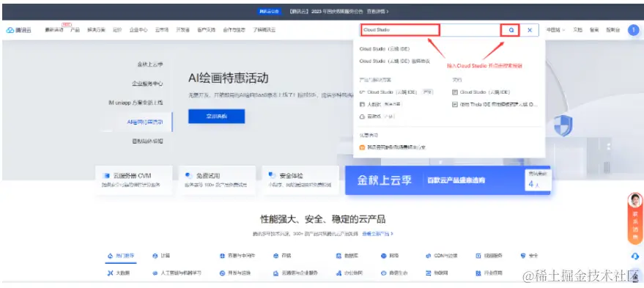
Task: Open the 开发者 nav item
Action: pos(182,30)
